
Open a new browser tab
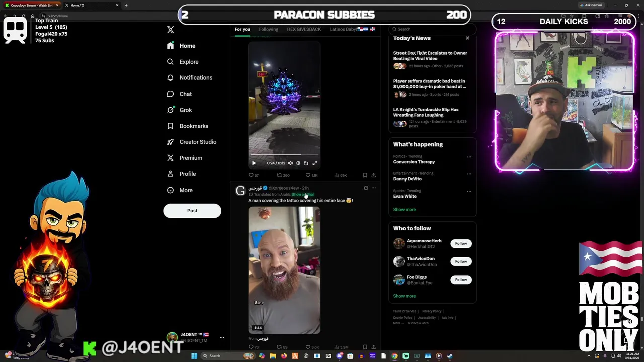tap(126, 5)
